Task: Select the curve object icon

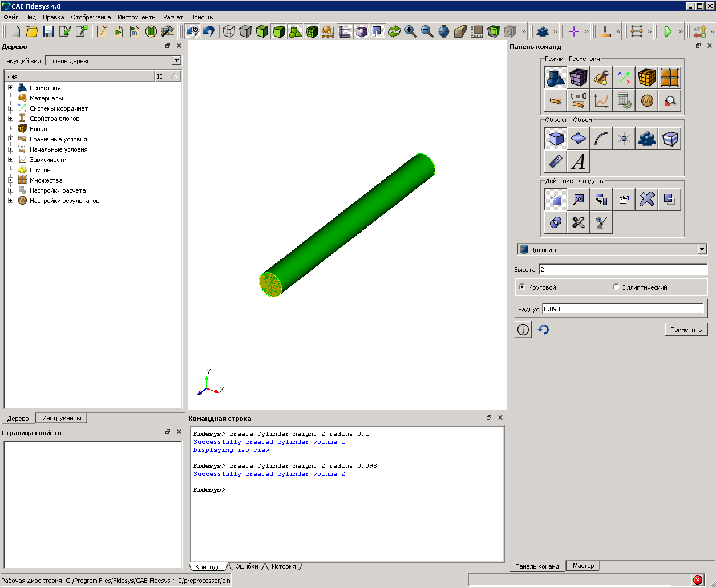Action: (601, 138)
